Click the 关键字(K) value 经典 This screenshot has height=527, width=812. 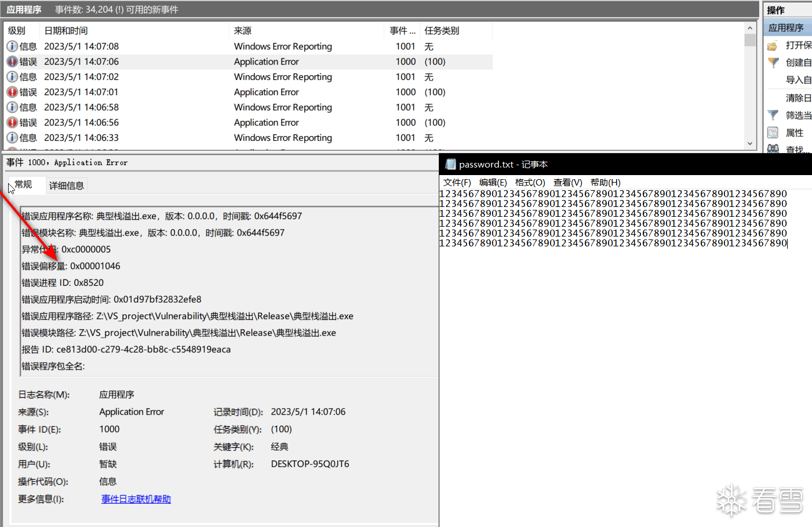click(279, 447)
